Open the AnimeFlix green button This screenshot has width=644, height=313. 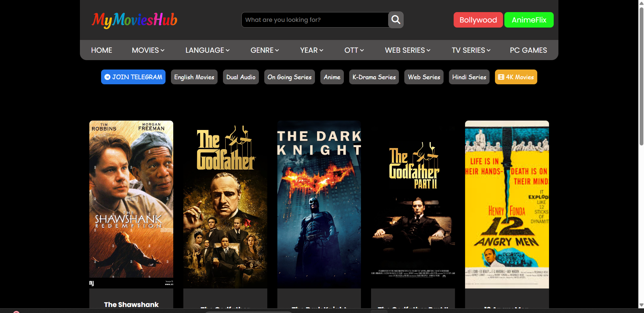click(x=529, y=20)
